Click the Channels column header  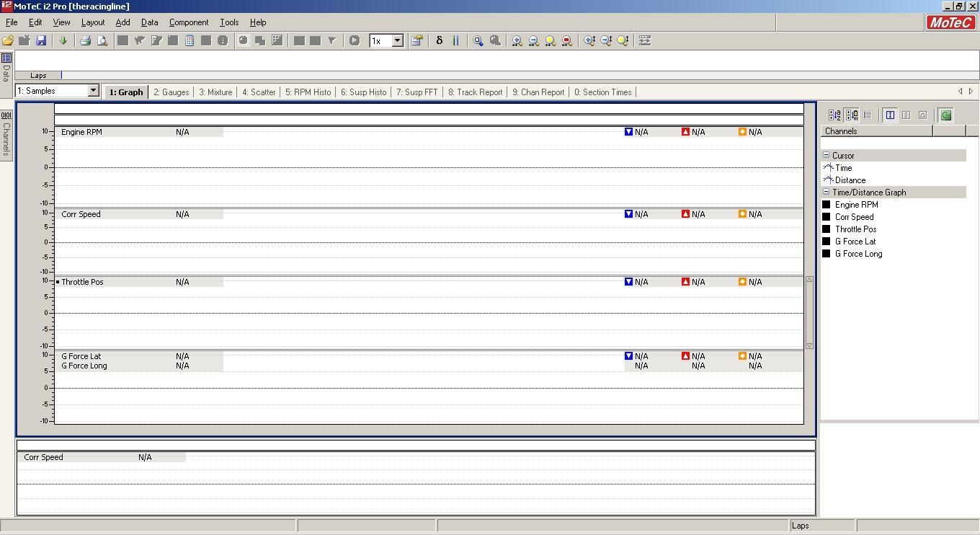pyautogui.click(x=876, y=131)
